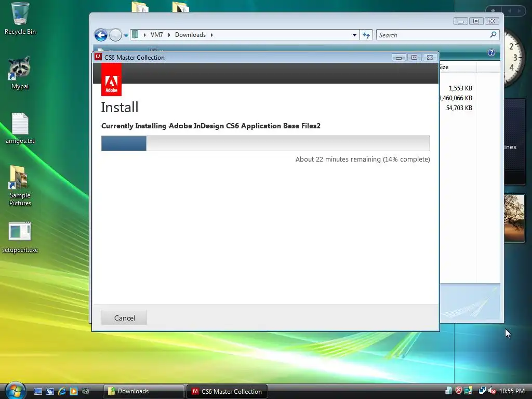Switch to Downloads taskbar button
The height and width of the screenshot is (399, 532).
143,391
